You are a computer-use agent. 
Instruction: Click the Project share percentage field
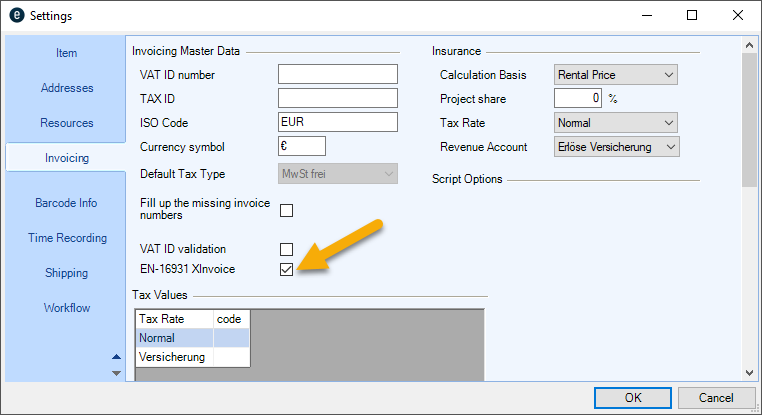pos(578,99)
